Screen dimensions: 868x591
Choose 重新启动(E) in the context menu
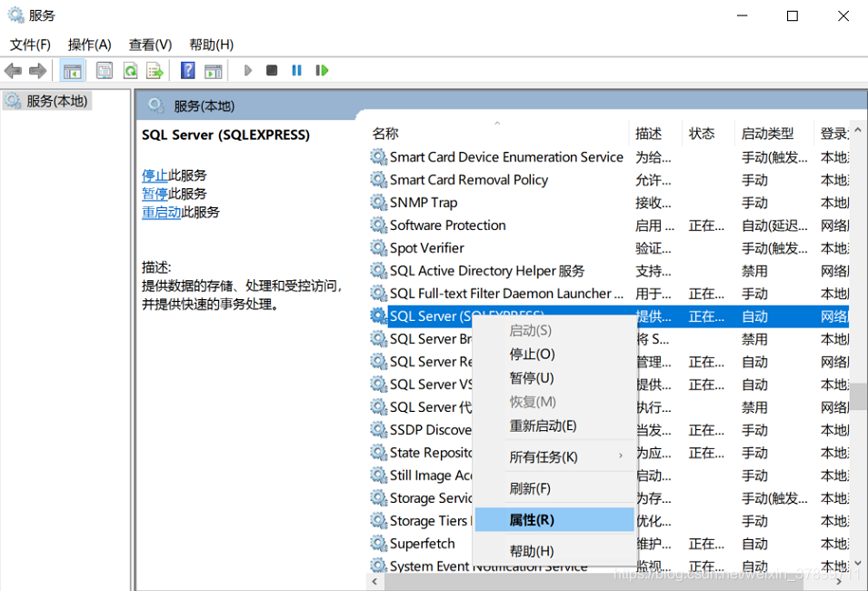pos(554,426)
